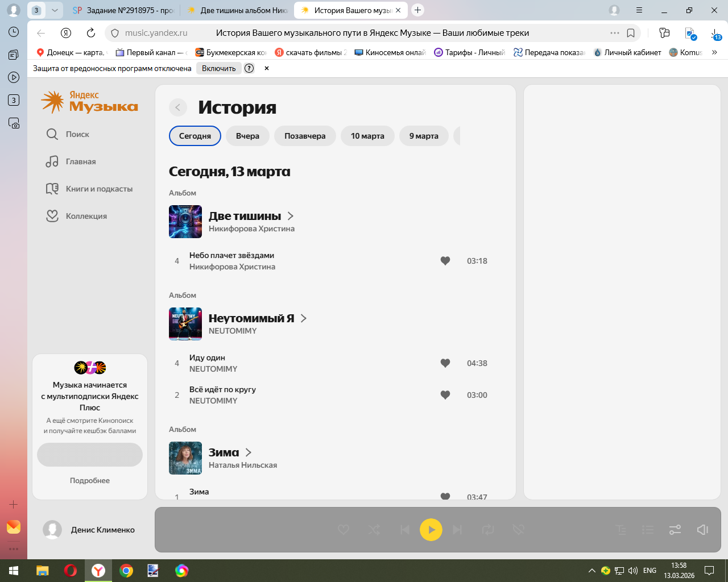Click the volume speaker icon in player
728x582 pixels.
tap(702, 530)
